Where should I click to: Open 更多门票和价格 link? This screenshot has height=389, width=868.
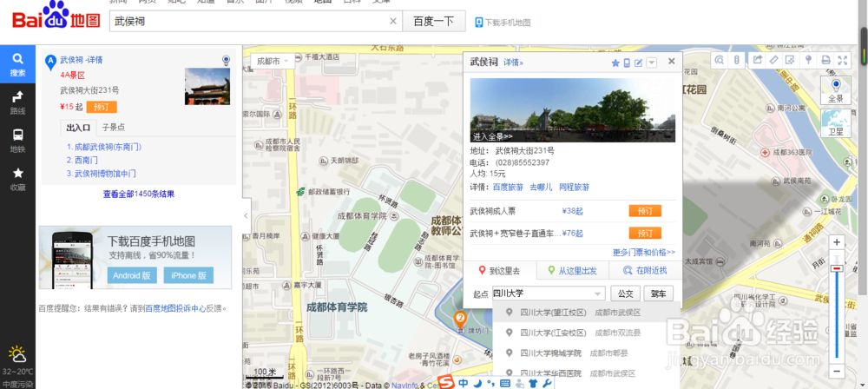pos(644,252)
